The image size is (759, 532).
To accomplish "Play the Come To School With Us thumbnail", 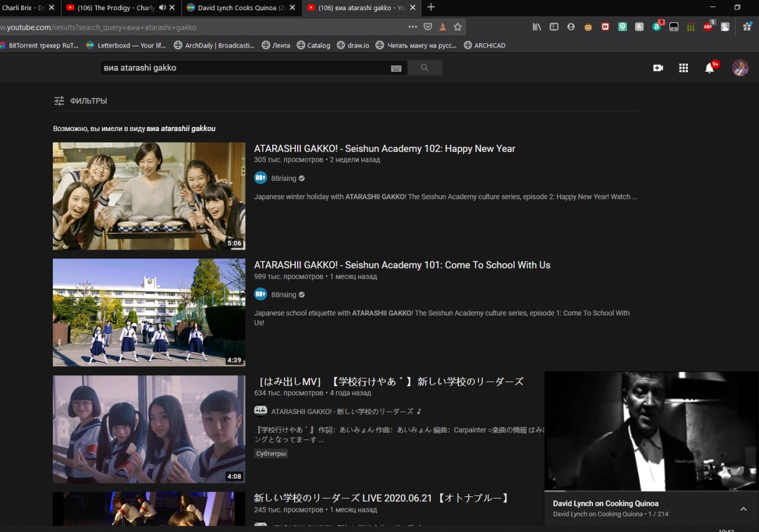I will tap(149, 313).
